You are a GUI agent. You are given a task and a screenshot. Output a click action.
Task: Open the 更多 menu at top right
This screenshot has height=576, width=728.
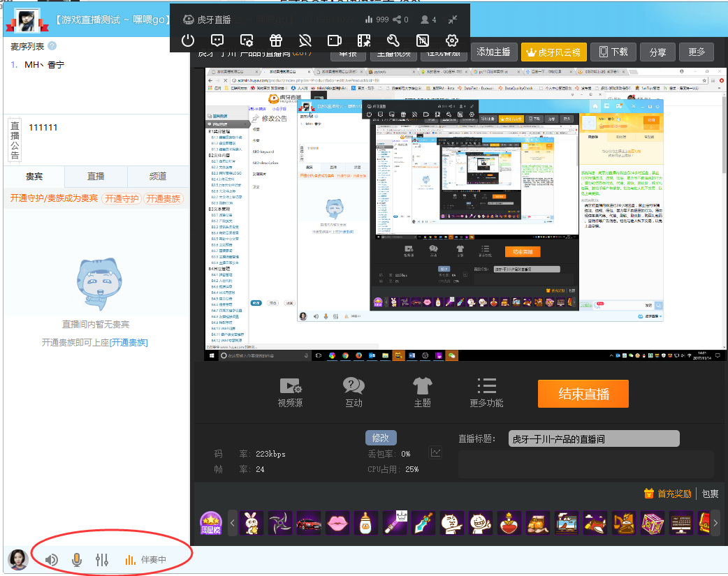[x=697, y=52]
